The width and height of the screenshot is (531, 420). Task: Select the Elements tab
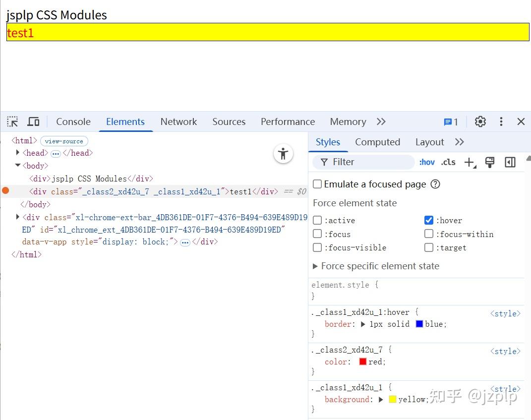[125, 121]
